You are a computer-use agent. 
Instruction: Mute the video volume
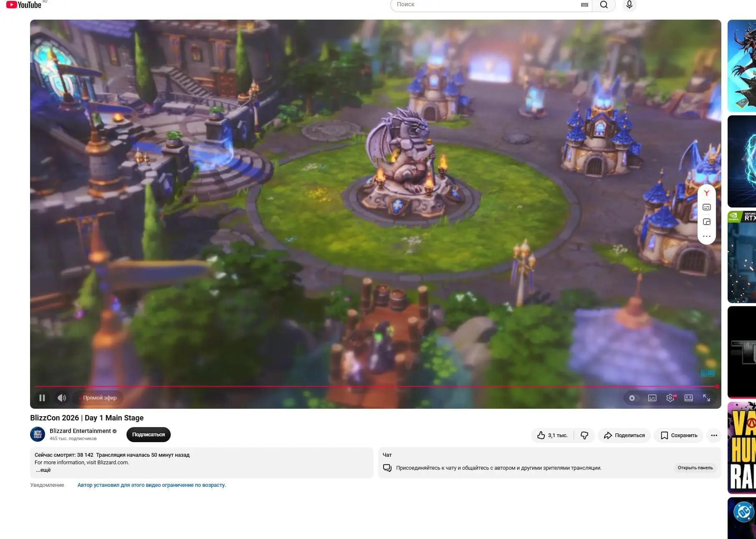coord(62,398)
